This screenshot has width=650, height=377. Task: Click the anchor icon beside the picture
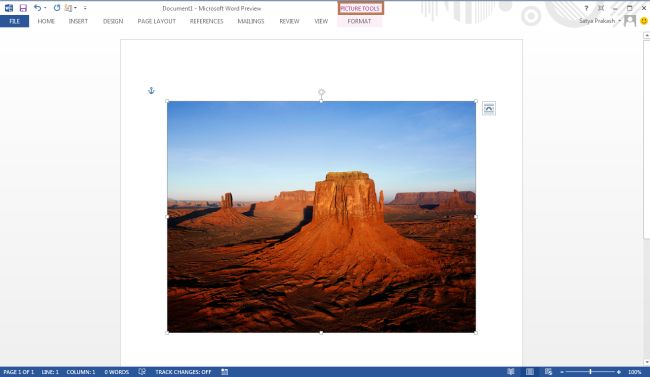click(x=151, y=90)
